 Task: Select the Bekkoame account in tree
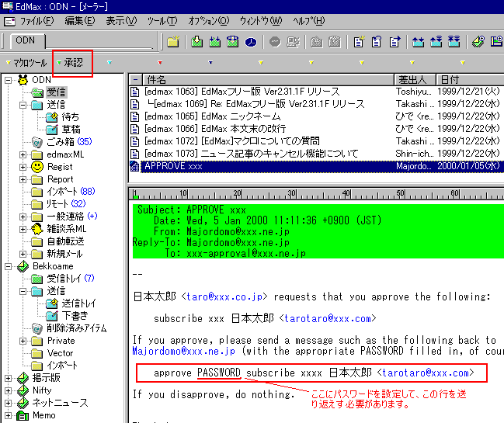[x=53, y=266]
